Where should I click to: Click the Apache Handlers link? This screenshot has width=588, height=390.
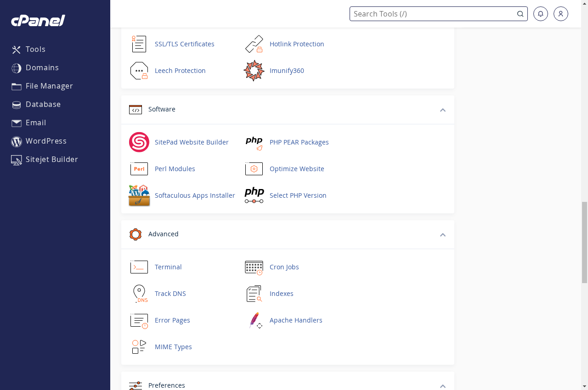coord(296,320)
